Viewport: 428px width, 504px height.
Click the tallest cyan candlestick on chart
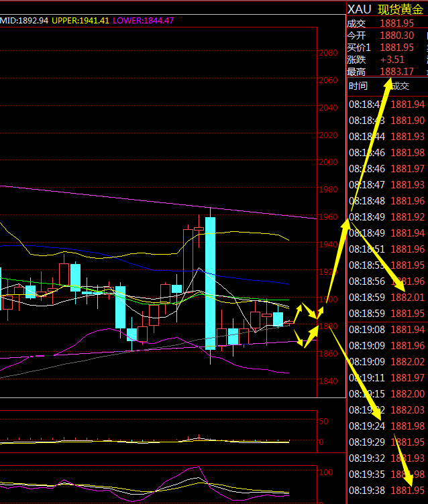(x=210, y=283)
